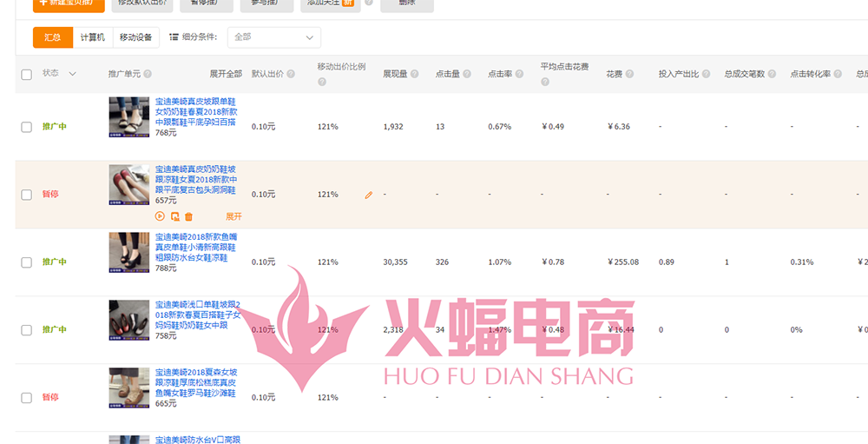This screenshot has height=444, width=868.
Task: Click thumbnail of the 657元 red shoe
Action: [x=129, y=184]
